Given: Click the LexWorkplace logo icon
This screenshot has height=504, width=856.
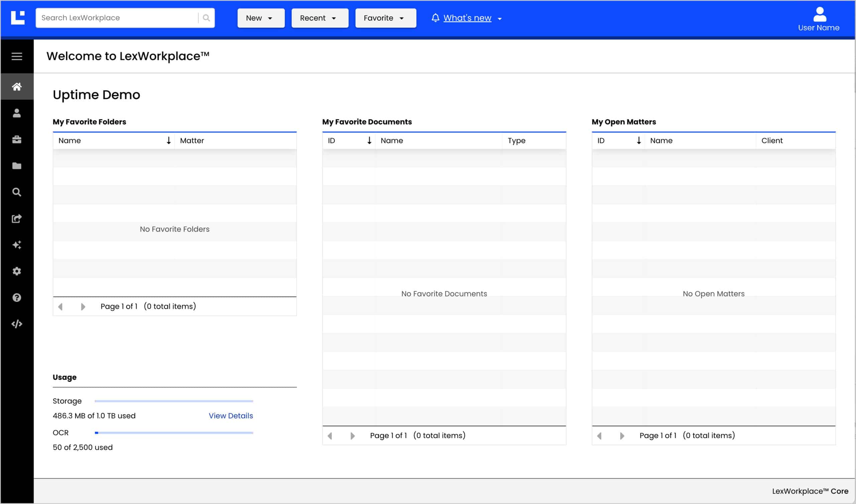Looking at the screenshot, I should [18, 18].
